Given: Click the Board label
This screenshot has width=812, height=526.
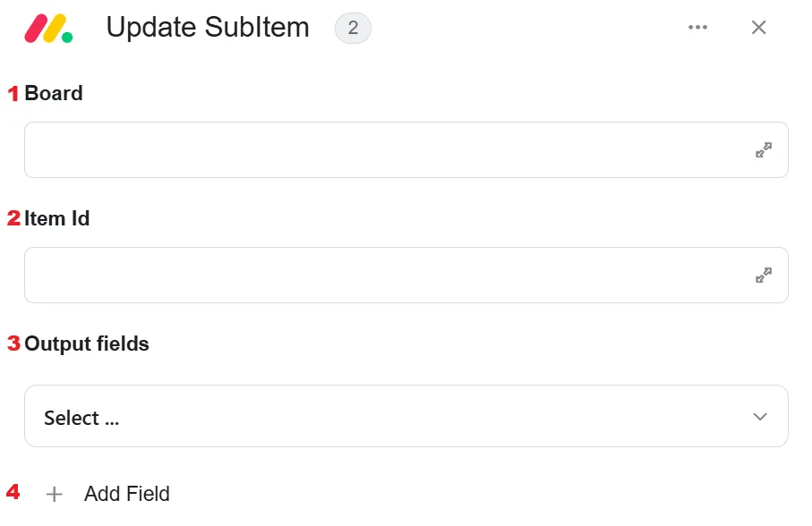Looking at the screenshot, I should (x=54, y=94).
